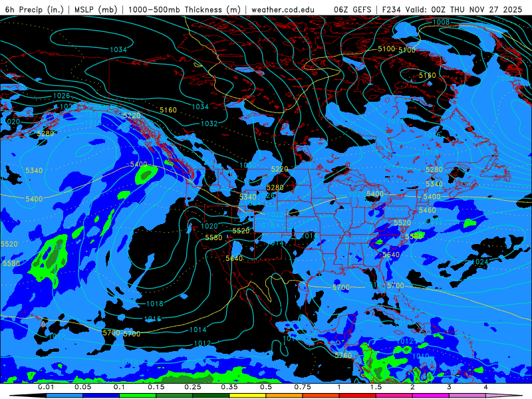The width and height of the screenshot is (532, 399).
Task: Click the 0.35 legend value label
Action: [229, 387]
